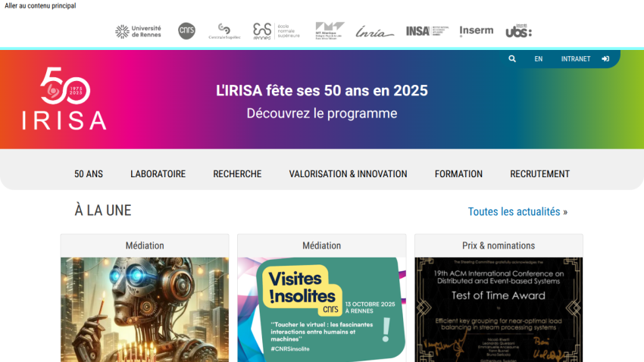
Task: Open the FORMATION menu
Action: click(459, 174)
